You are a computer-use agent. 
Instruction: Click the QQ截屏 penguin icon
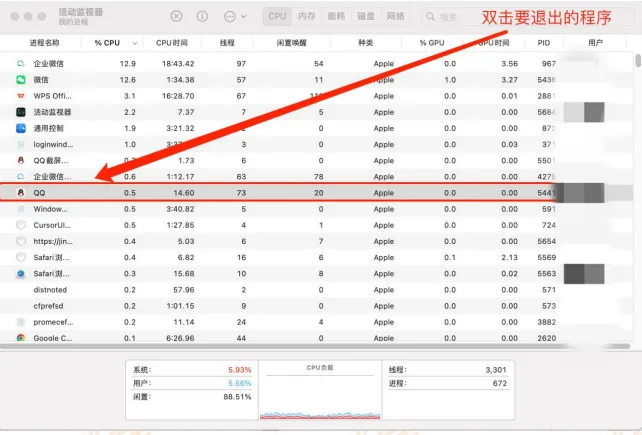tap(20, 161)
